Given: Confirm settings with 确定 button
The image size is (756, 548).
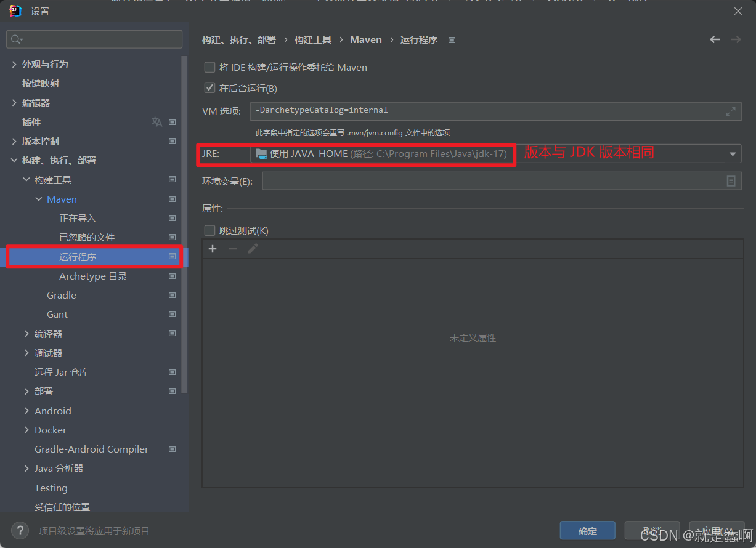Looking at the screenshot, I should (x=588, y=531).
